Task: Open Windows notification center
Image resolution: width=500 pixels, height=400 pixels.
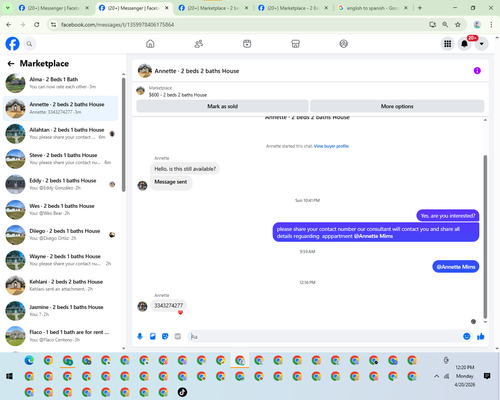Action: (487, 376)
